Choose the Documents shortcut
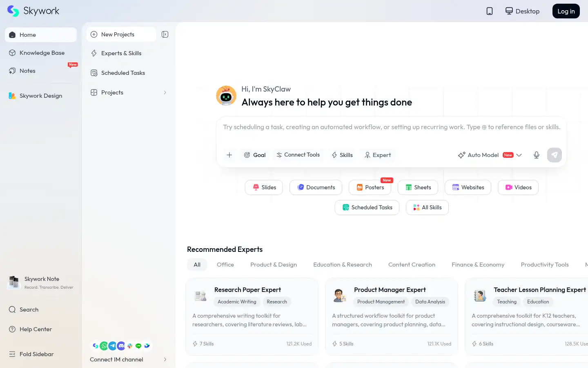588x368 pixels. 316,187
